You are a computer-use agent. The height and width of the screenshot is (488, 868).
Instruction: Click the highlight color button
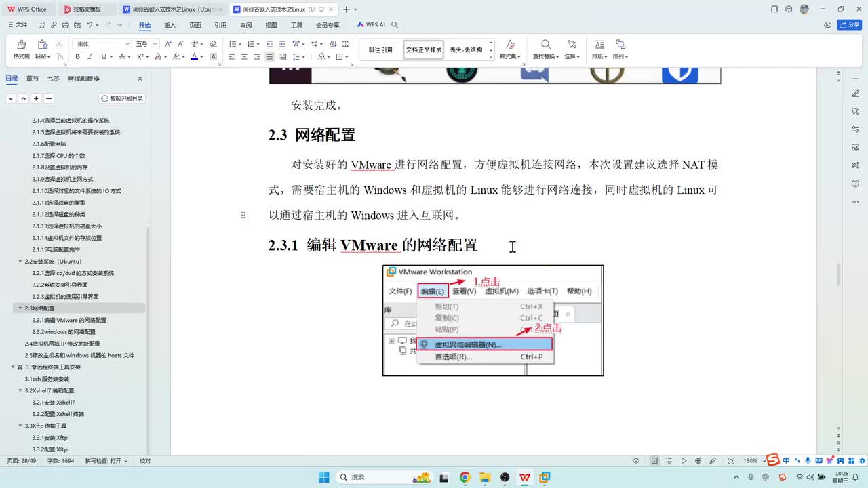pos(176,57)
